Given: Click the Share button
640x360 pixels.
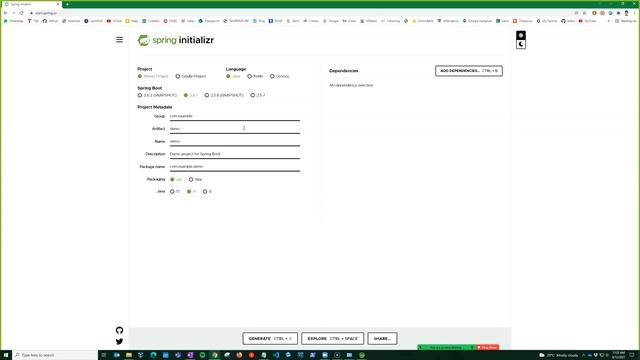Looking at the screenshot, I should click(x=382, y=338).
